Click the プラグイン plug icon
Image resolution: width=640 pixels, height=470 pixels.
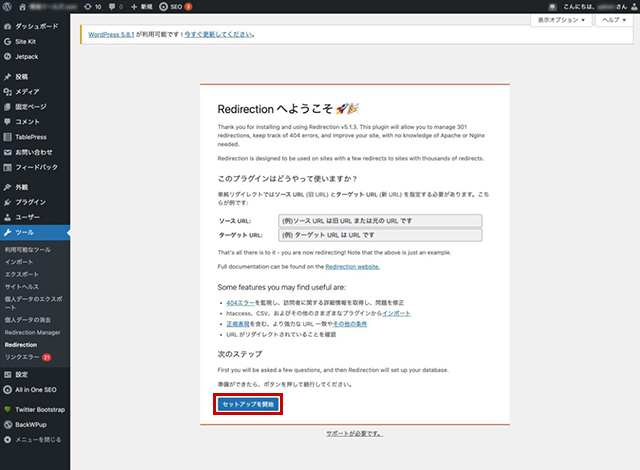coord(7,202)
